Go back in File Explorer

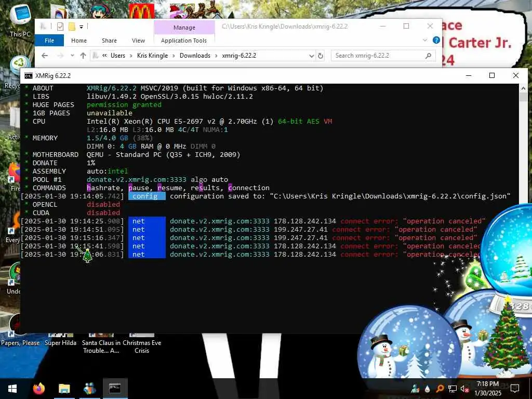45,56
